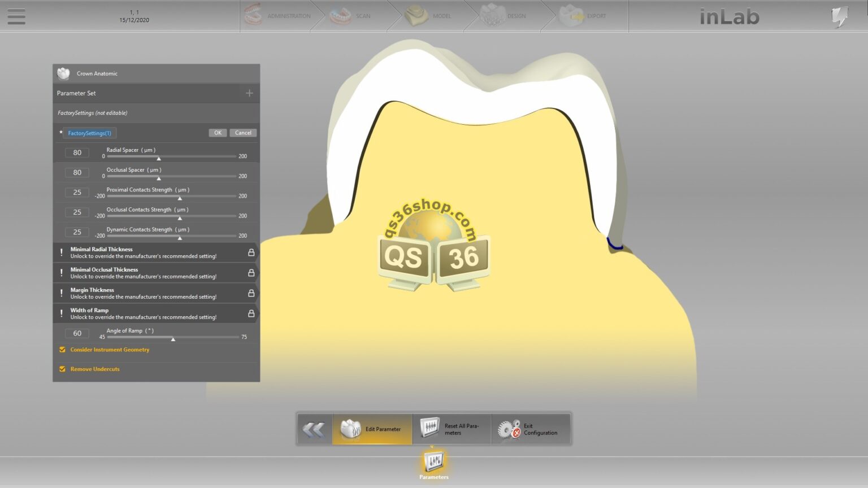Click the double-arrow back button
The image size is (868, 488).
click(314, 429)
